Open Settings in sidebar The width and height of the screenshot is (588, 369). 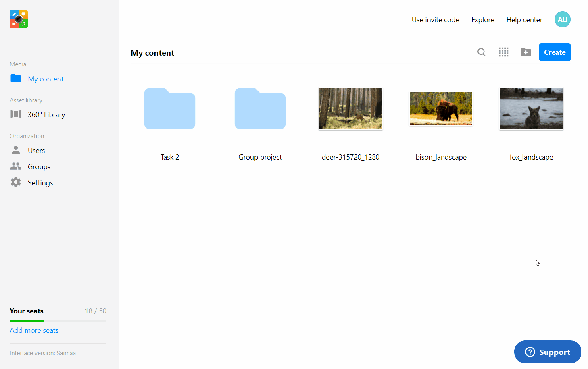[40, 183]
